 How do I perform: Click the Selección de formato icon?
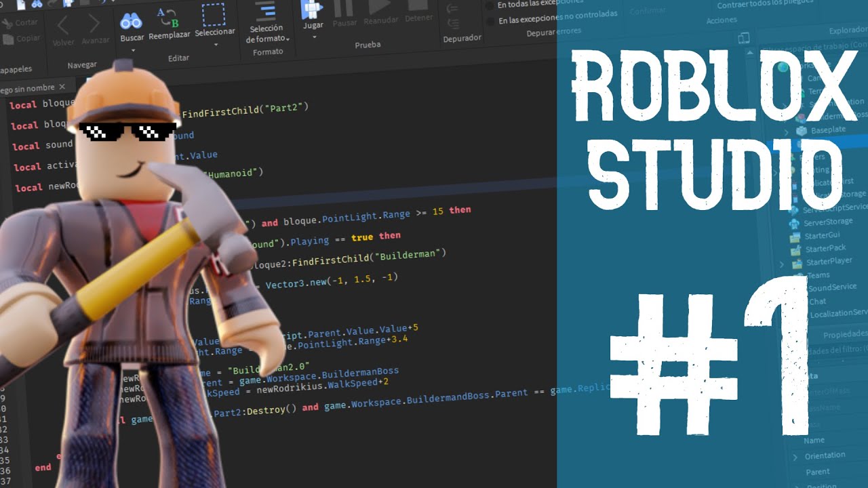266,11
